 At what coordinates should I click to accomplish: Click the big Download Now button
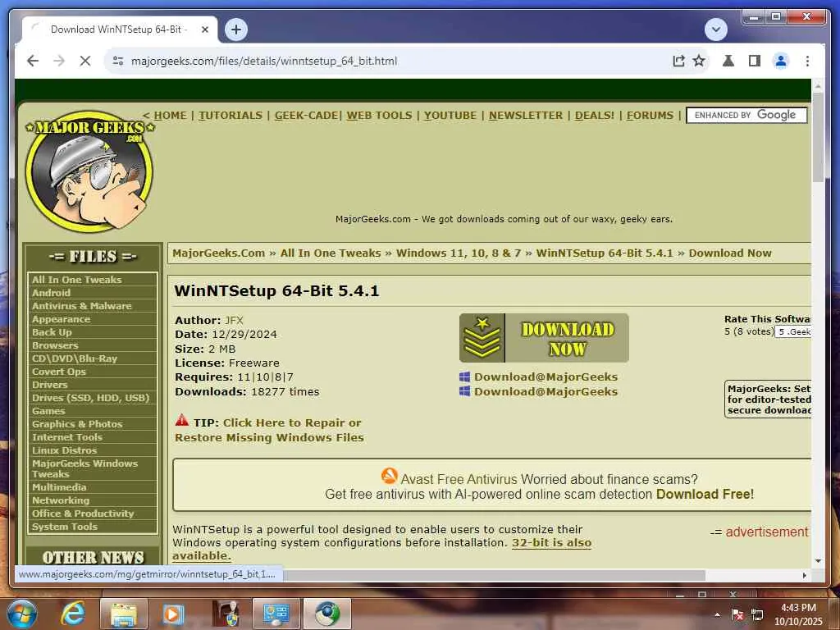(544, 338)
